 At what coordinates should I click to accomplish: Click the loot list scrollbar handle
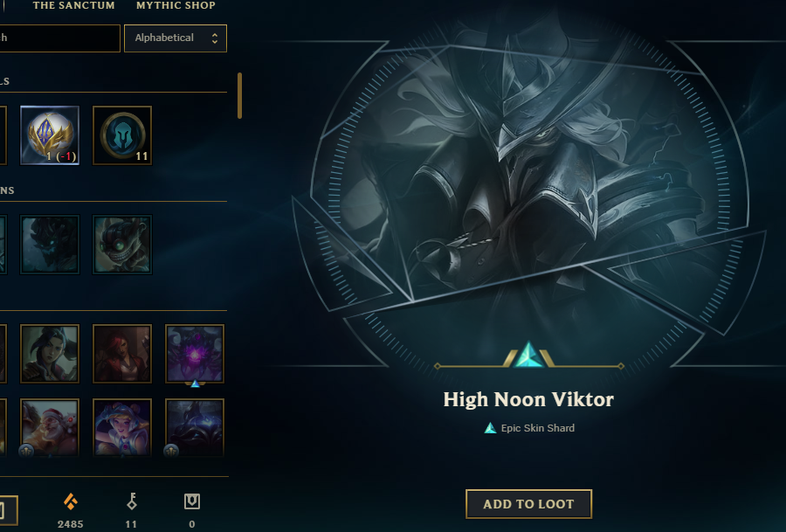coord(239,96)
